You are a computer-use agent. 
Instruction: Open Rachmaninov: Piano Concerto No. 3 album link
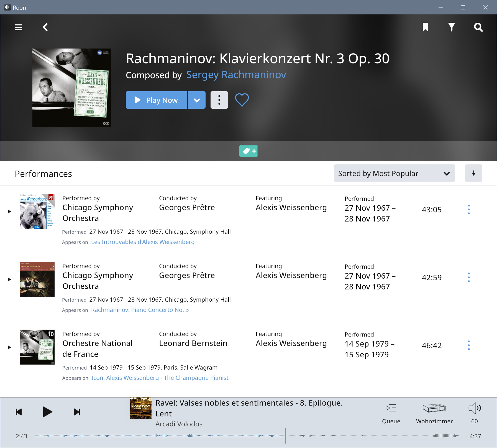[140, 310]
